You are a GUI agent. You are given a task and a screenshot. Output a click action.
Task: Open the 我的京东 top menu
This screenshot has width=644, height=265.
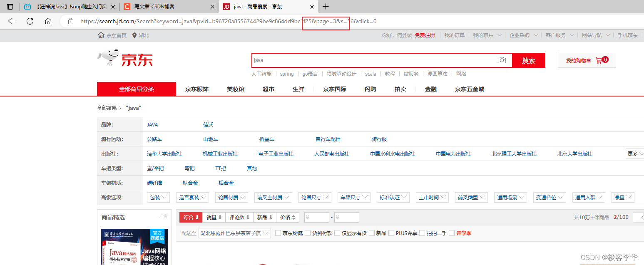pos(487,35)
